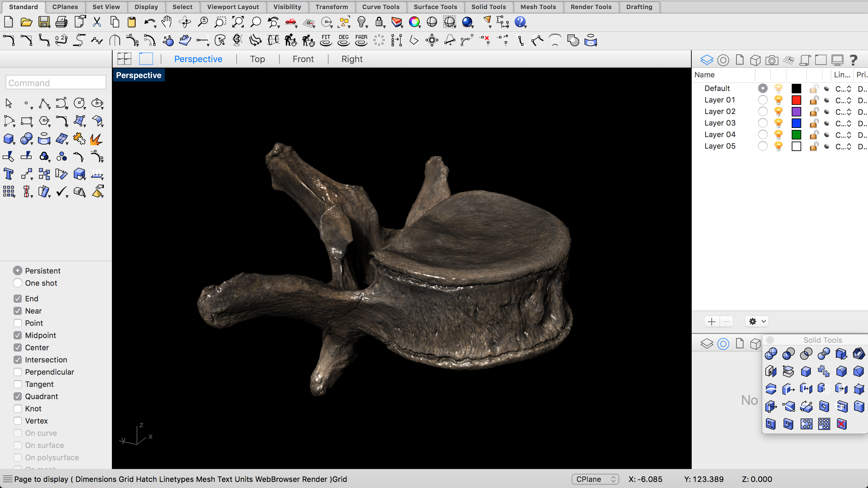Viewport: 868px width, 488px height.
Task: Click the Boolean Union icon in Solid Tools
Action: 771,354
